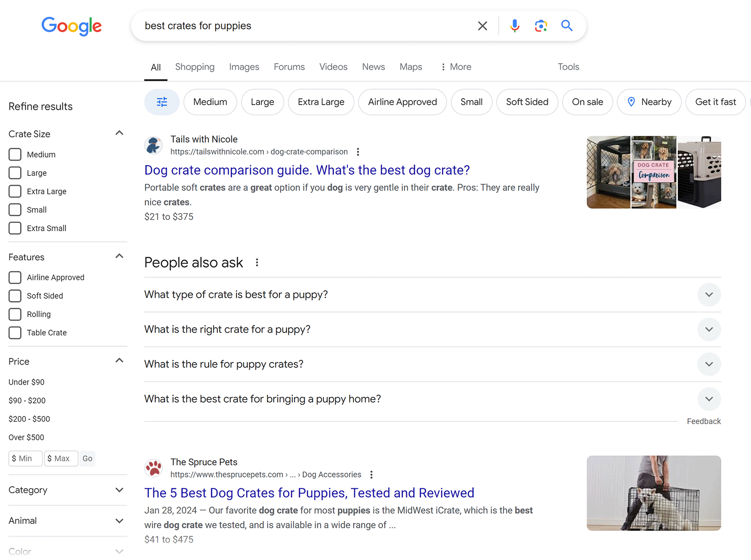The height and width of the screenshot is (560, 751).
Task: Open the three-dot menu beside People also ask
Action: point(257,263)
